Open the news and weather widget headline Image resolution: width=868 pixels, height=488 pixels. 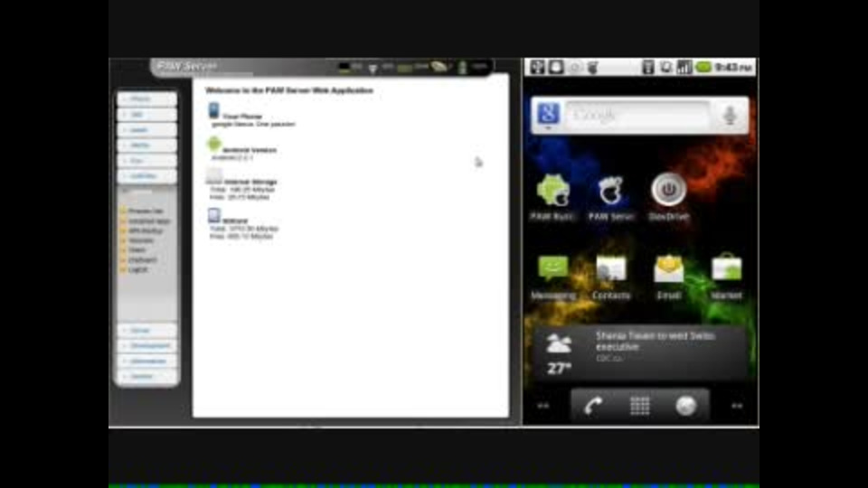655,341
